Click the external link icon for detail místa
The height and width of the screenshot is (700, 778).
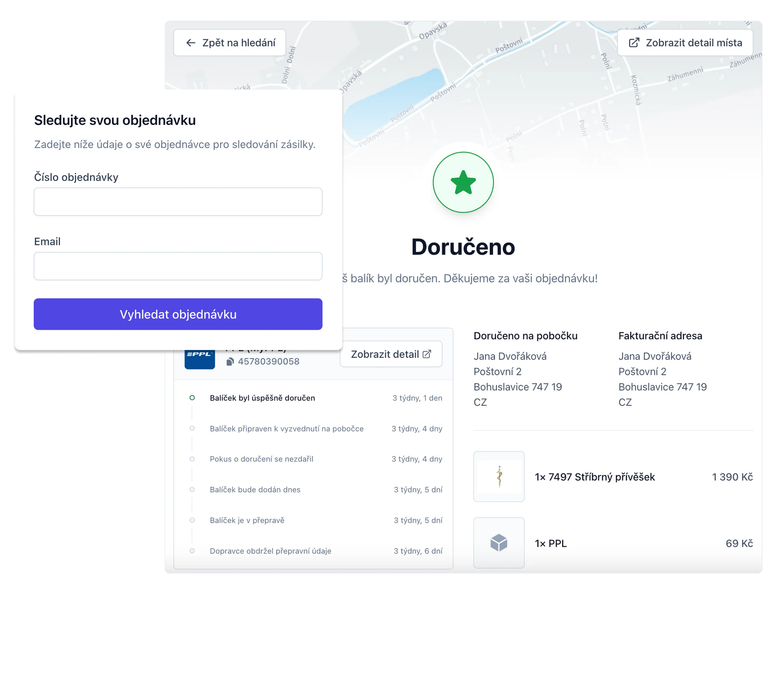click(x=634, y=43)
